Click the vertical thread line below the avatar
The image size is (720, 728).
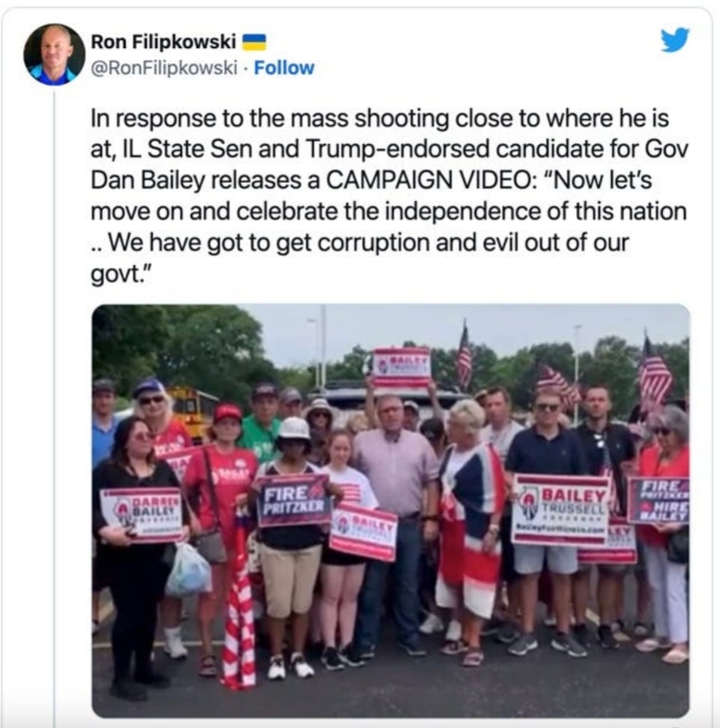pos(54,408)
